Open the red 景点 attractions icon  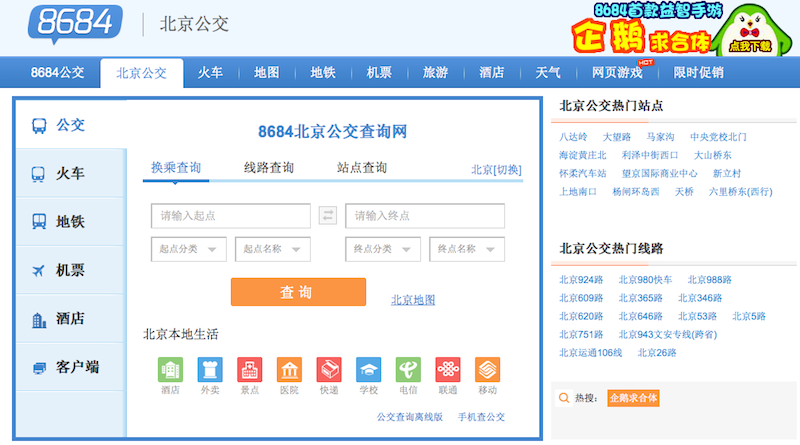[249, 369]
